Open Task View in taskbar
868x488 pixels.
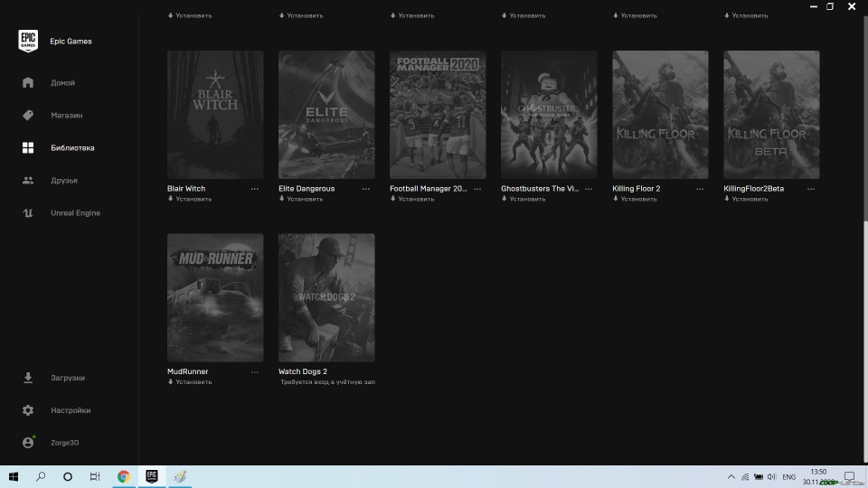click(95, 476)
